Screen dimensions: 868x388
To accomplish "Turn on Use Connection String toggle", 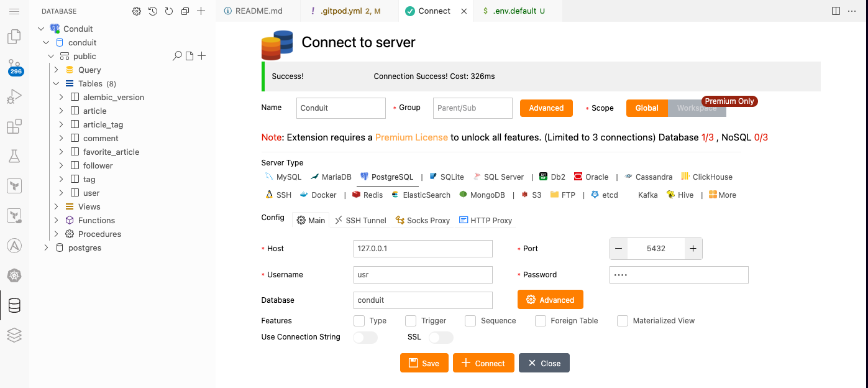I will click(365, 338).
